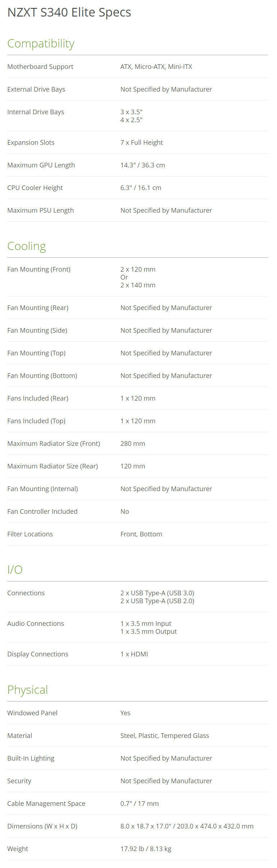The width and height of the screenshot is (277, 868).
Task: Click the Physical section heading
Action: 28,690
